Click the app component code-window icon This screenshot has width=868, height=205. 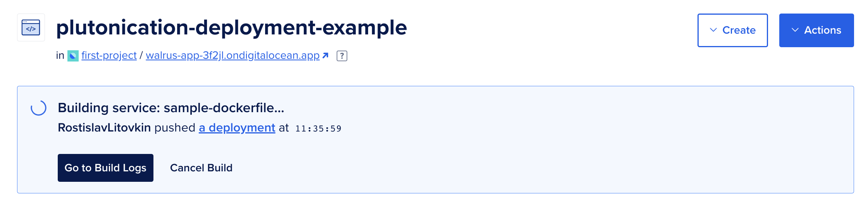[x=31, y=27]
